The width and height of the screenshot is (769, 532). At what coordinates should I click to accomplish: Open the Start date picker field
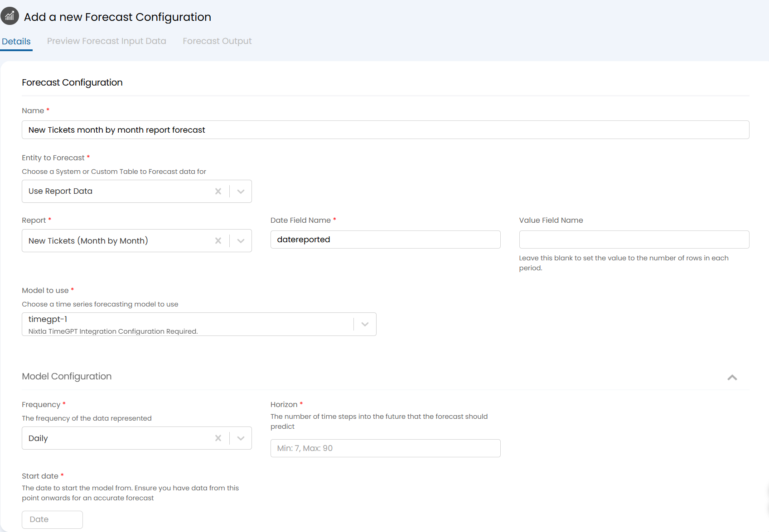point(52,519)
